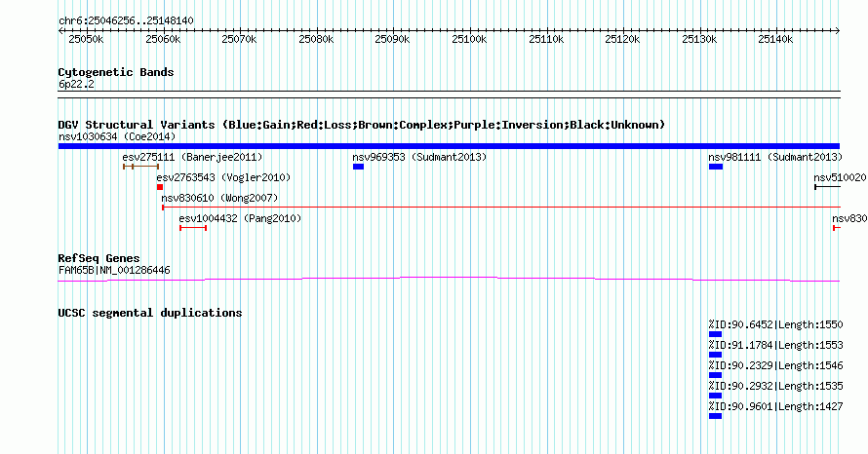
Task: Click the 25100k ruler position
Action: point(469,39)
